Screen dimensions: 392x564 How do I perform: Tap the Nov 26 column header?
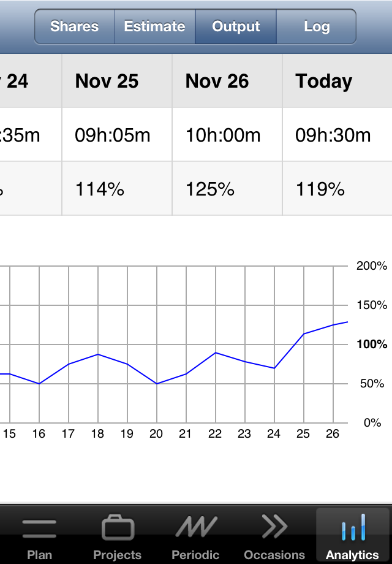tap(227, 81)
